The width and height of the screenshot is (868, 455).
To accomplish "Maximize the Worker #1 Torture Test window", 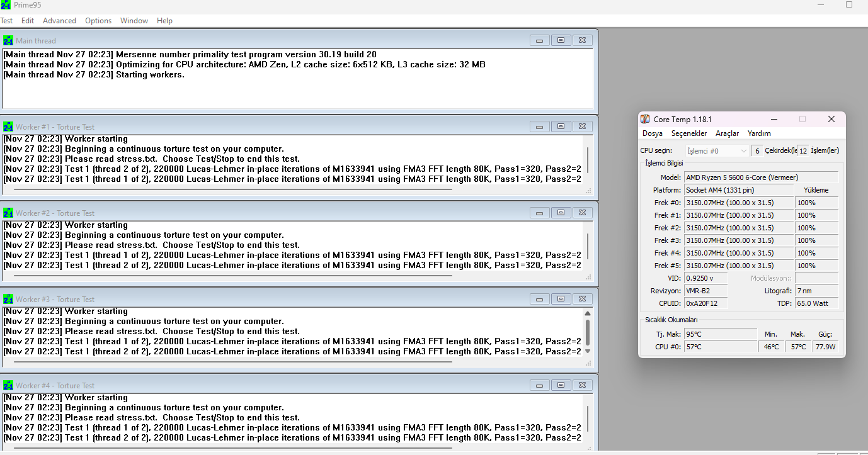I will point(561,126).
